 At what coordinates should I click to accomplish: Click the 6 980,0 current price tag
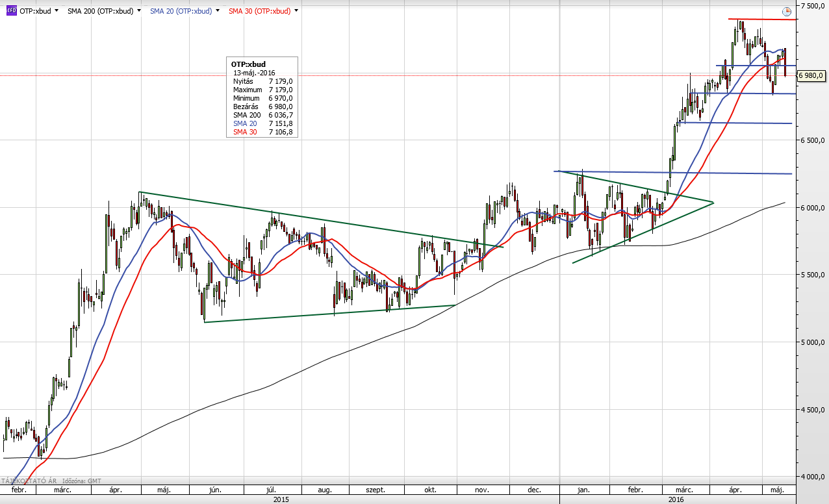(811, 75)
